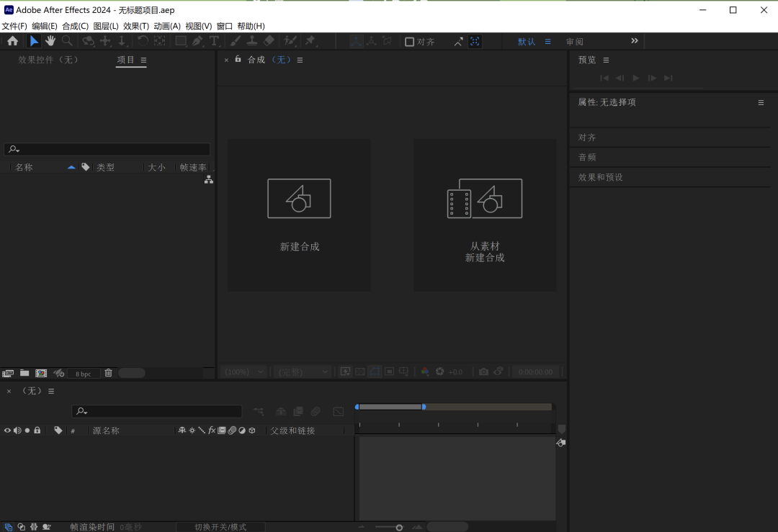This screenshot has height=532, width=778.
Task: Click the show channel RGB icon
Action: (x=425, y=371)
